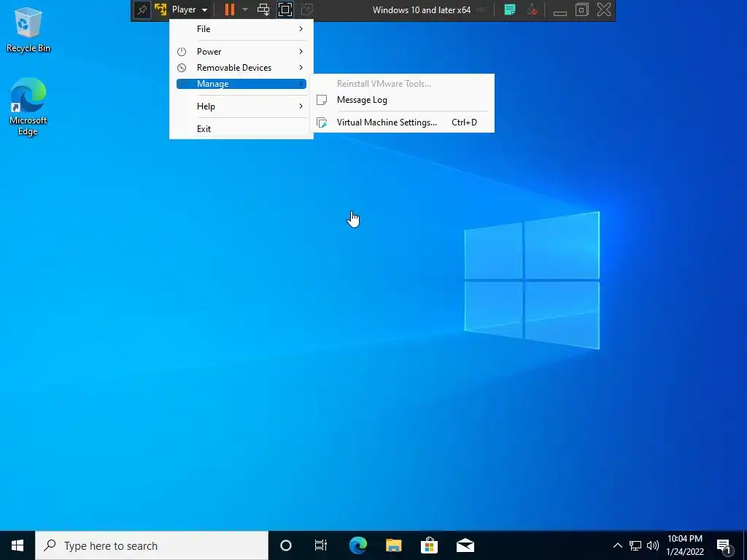Image resolution: width=747 pixels, height=560 pixels.
Task: Click the Ctrl+D shortcut label
Action: 464,122
